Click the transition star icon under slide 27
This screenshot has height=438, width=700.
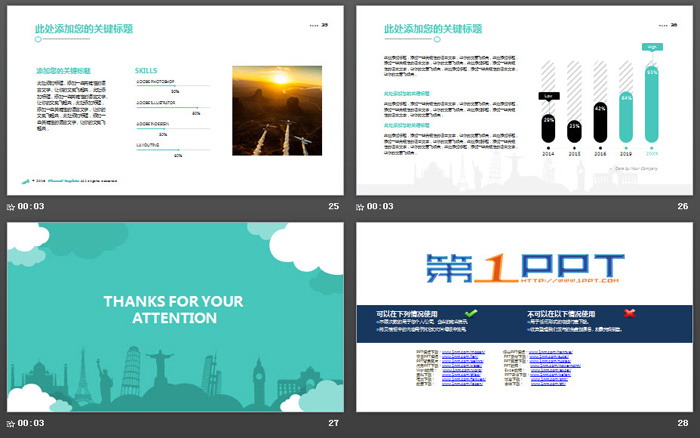(x=11, y=424)
